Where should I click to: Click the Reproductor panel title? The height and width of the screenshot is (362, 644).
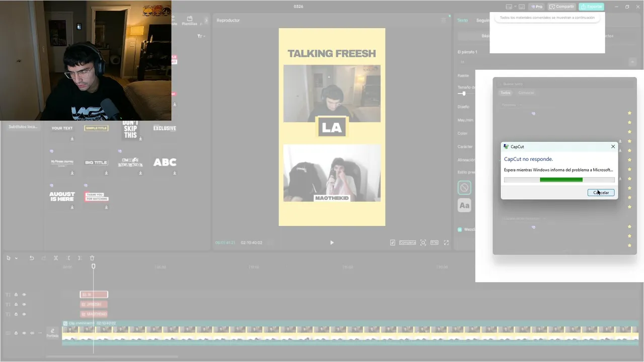[228, 20]
